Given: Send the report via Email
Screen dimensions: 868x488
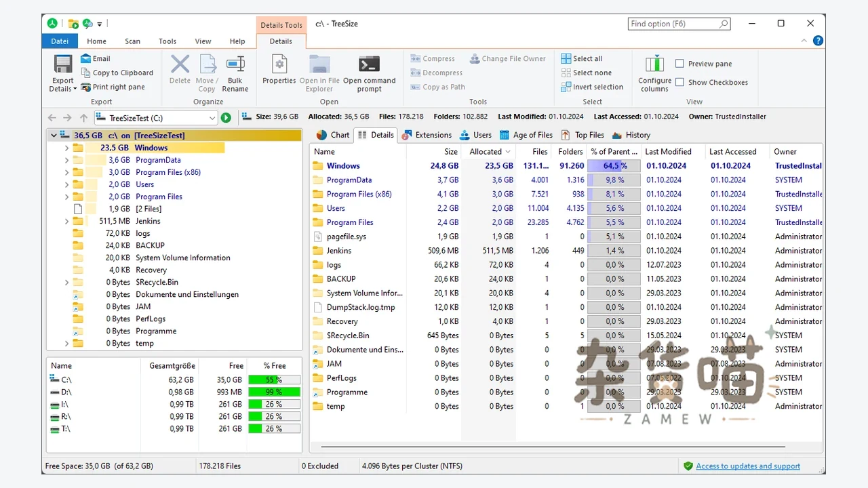Looking at the screenshot, I should point(95,59).
